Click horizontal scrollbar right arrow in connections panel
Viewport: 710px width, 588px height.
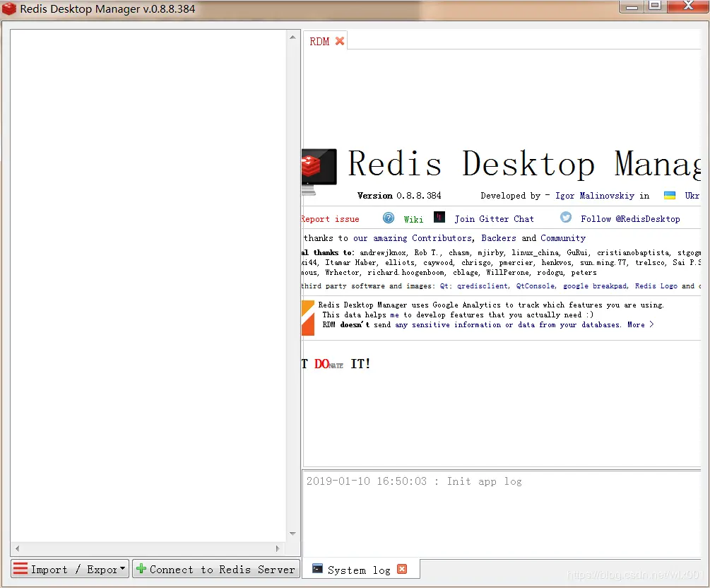[x=278, y=548]
